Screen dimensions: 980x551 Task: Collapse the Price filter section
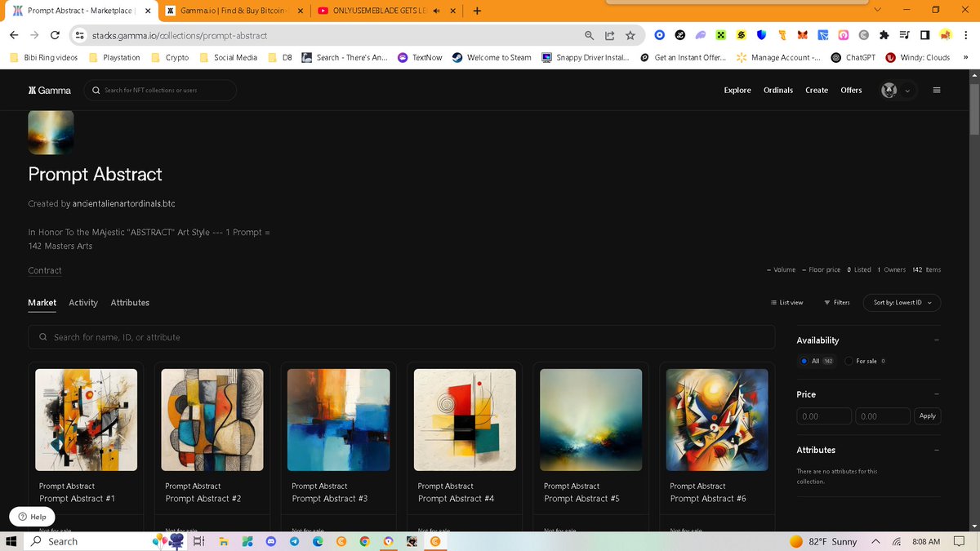pos(937,394)
